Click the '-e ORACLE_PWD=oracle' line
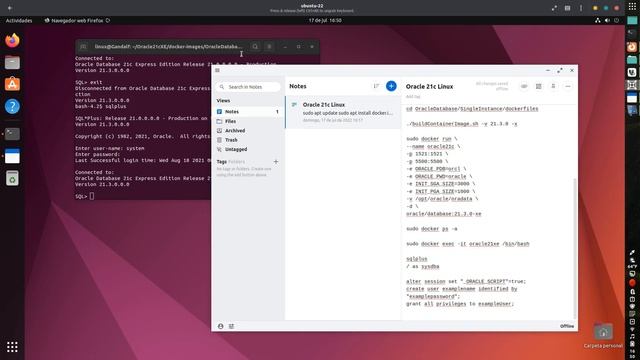The width and height of the screenshot is (640, 360). pyautogui.click(x=439, y=176)
